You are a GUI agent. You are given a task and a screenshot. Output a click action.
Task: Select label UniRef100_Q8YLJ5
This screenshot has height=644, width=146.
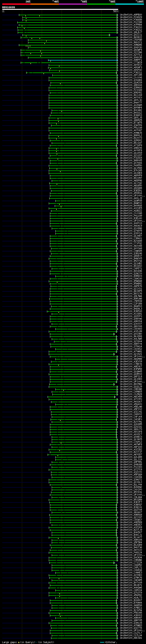tap(131, 118)
